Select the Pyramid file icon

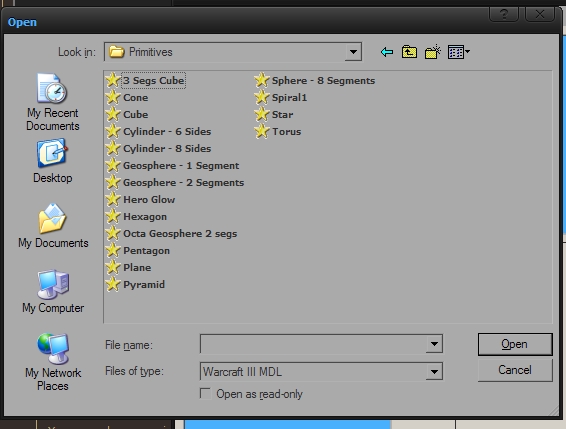[x=113, y=284]
